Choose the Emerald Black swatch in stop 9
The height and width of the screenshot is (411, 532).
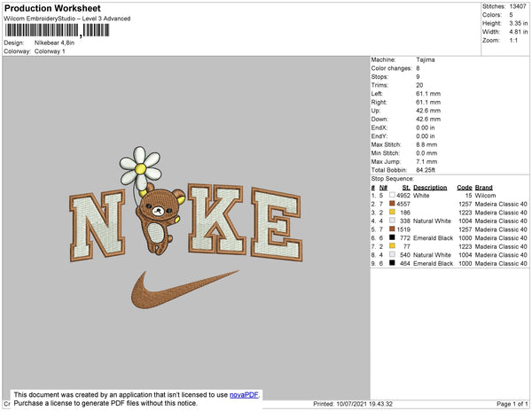pyautogui.click(x=392, y=263)
